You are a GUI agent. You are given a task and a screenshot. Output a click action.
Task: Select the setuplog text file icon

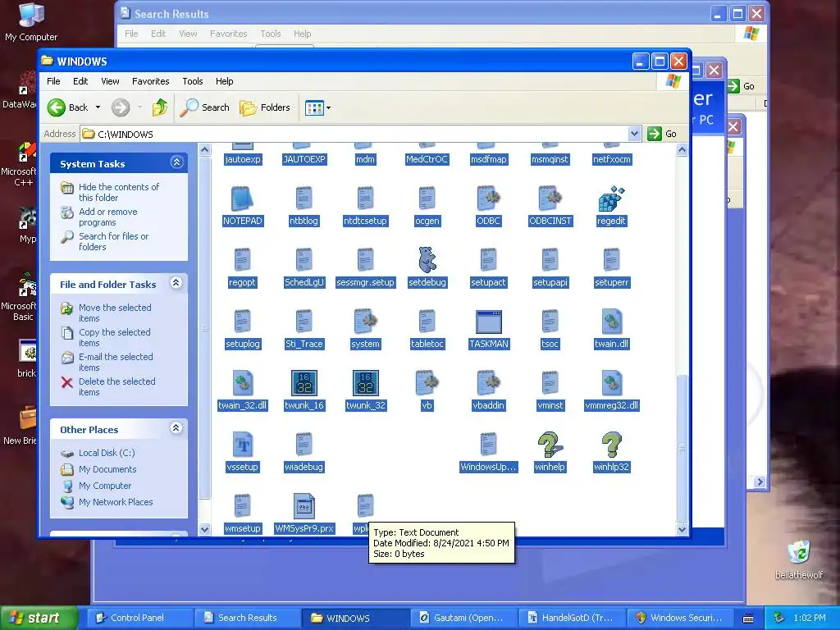[242, 322]
